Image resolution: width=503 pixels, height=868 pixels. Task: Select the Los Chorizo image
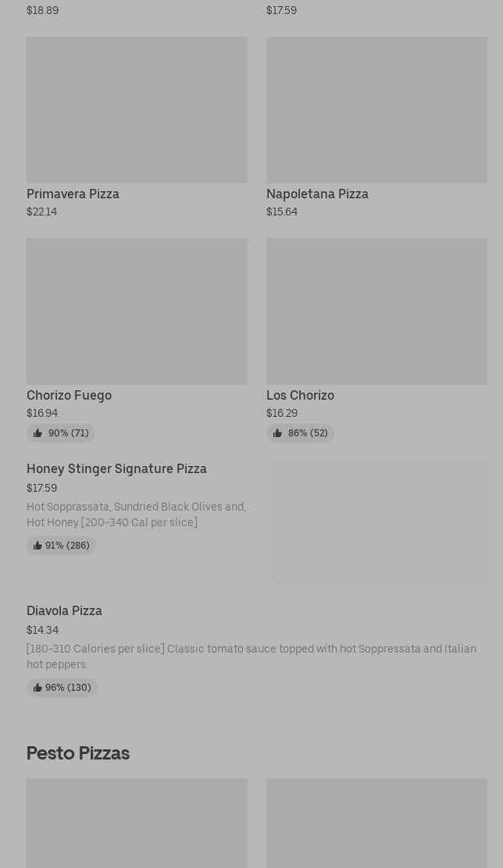[x=376, y=311]
